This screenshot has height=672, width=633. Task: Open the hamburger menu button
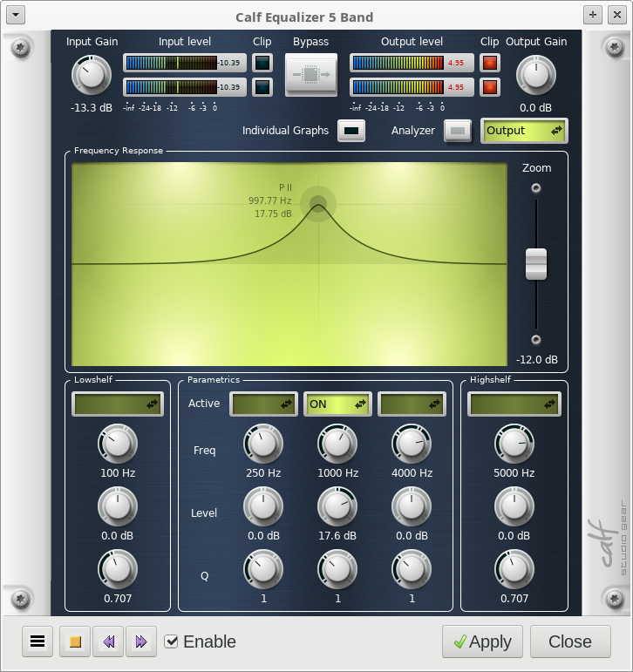(37, 641)
